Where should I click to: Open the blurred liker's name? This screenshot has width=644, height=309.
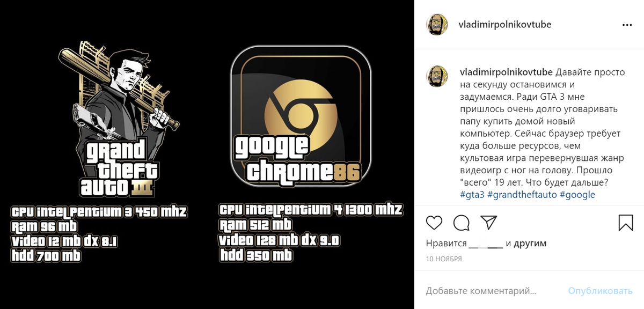tap(486, 244)
